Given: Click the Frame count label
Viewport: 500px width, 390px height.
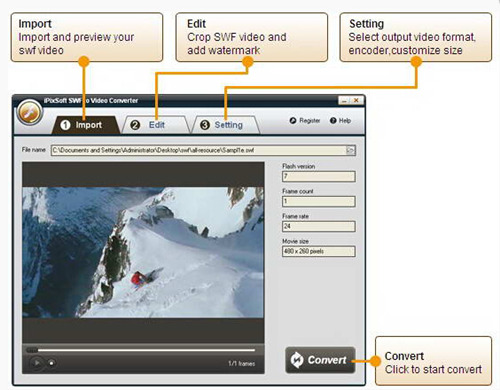Looking at the screenshot, I should [298, 191].
